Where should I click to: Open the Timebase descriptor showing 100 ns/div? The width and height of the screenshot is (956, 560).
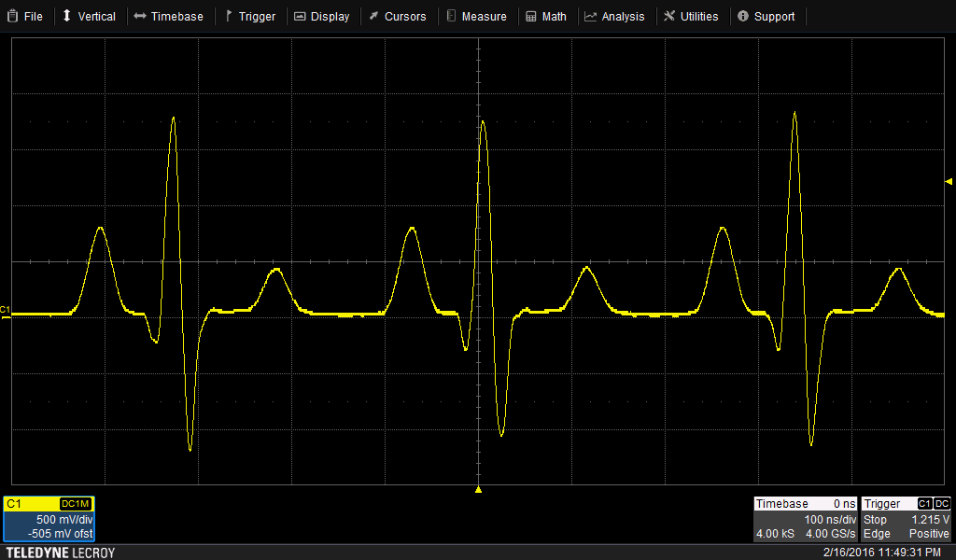pyautogui.click(x=805, y=519)
